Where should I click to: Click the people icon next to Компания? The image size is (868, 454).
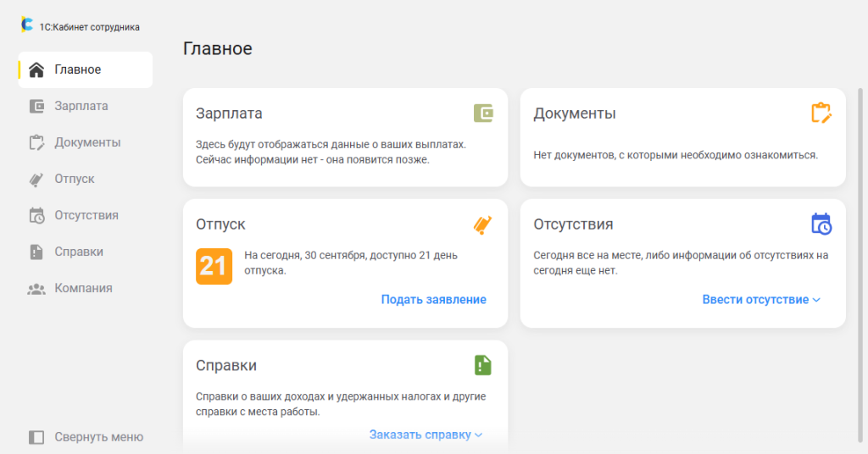click(x=36, y=288)
